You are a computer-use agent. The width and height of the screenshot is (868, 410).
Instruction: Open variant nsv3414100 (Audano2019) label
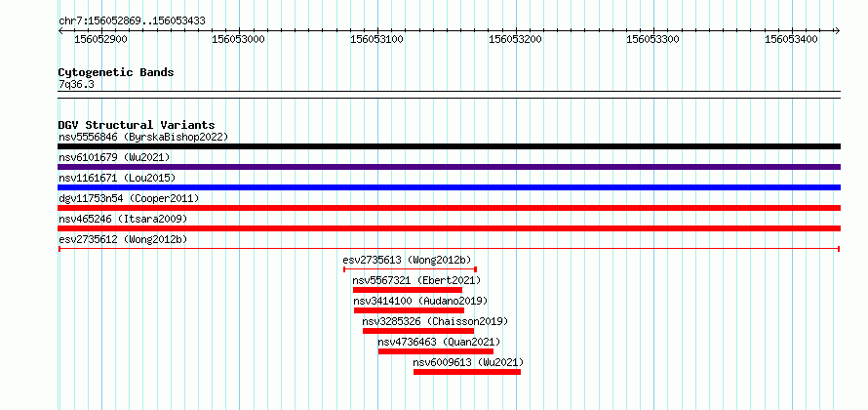coord(420,301)
